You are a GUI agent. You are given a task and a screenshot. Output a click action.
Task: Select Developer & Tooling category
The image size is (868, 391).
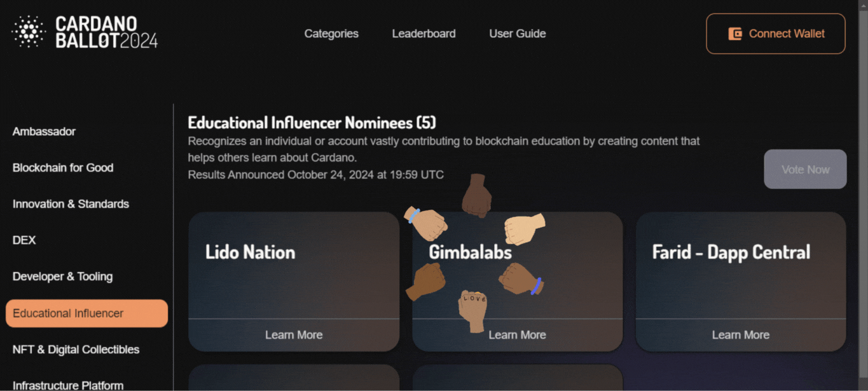pos(62,277)
